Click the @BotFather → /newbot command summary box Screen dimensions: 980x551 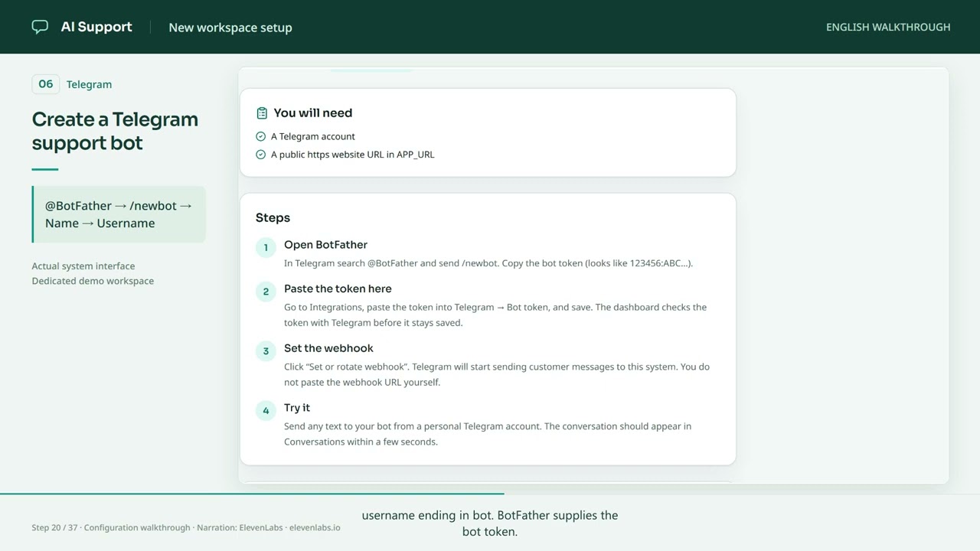[119, 214]
